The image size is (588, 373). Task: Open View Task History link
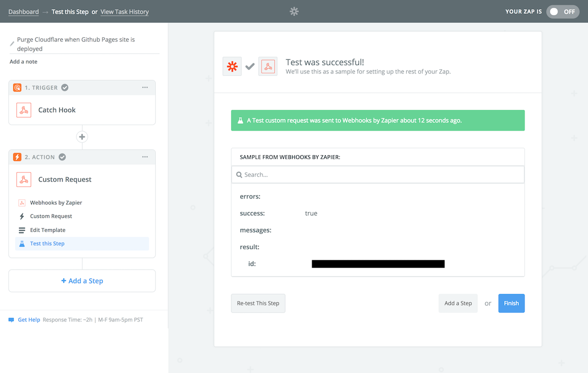[124, 12]
